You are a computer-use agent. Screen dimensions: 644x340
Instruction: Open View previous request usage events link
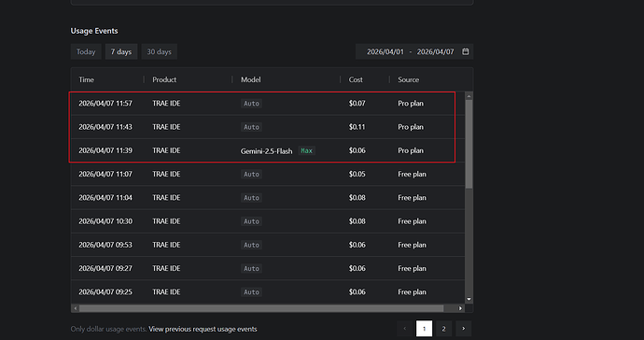pos(203,329)
